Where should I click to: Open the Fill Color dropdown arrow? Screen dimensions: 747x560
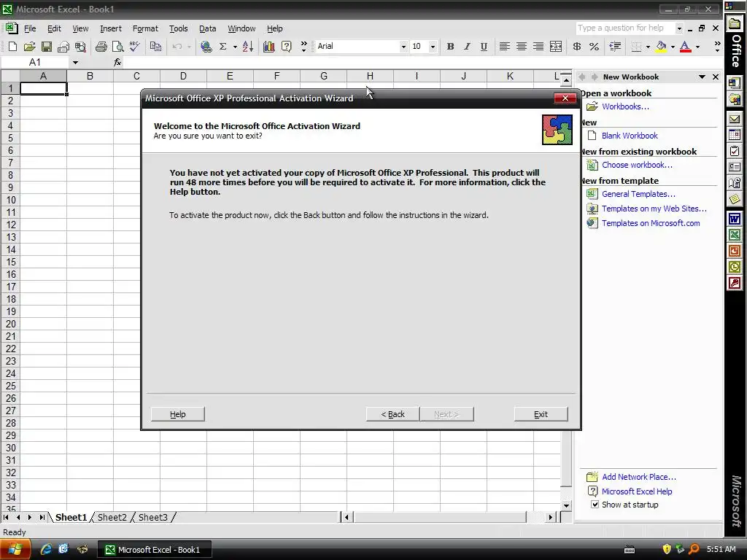click(673, 47)
